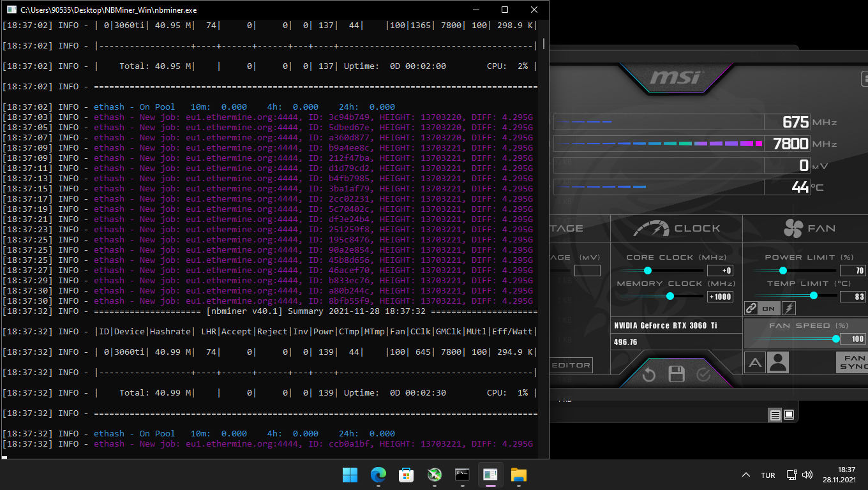Open Microsoft Edge from the taskbar

(x=378, y=475)
